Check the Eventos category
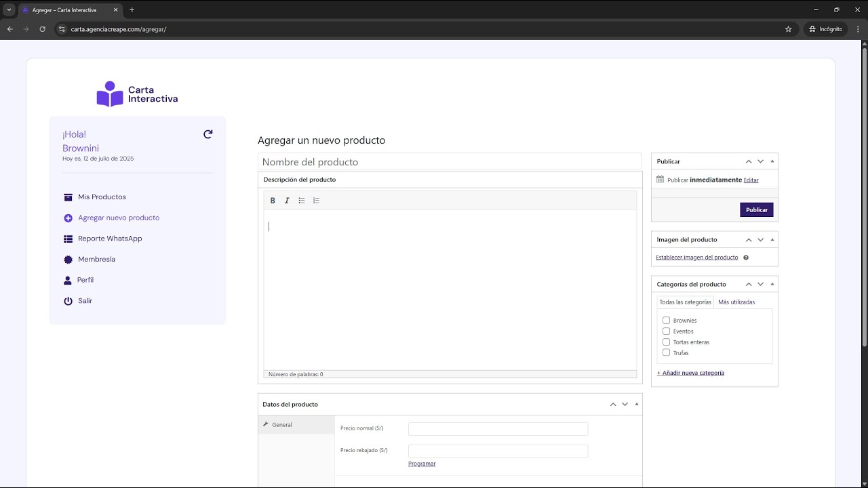 (x=666, y=331)
